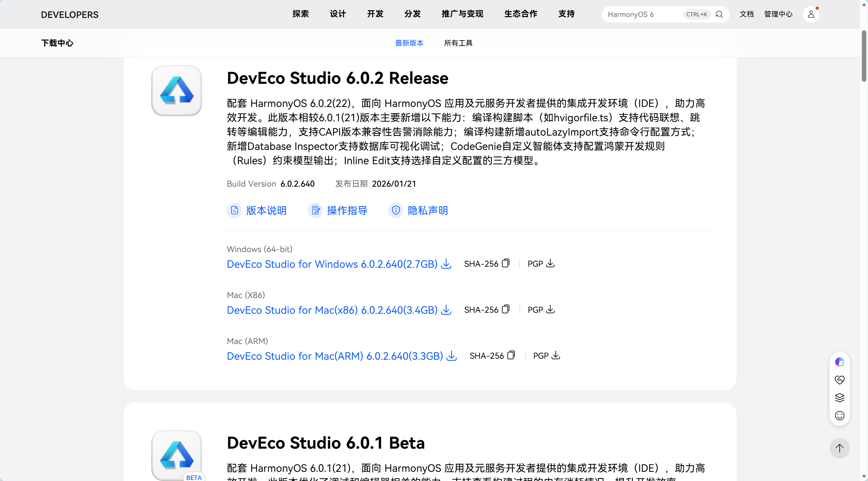Switch to 所有工具 tab
868x481 pixels.
coord(458,43)
